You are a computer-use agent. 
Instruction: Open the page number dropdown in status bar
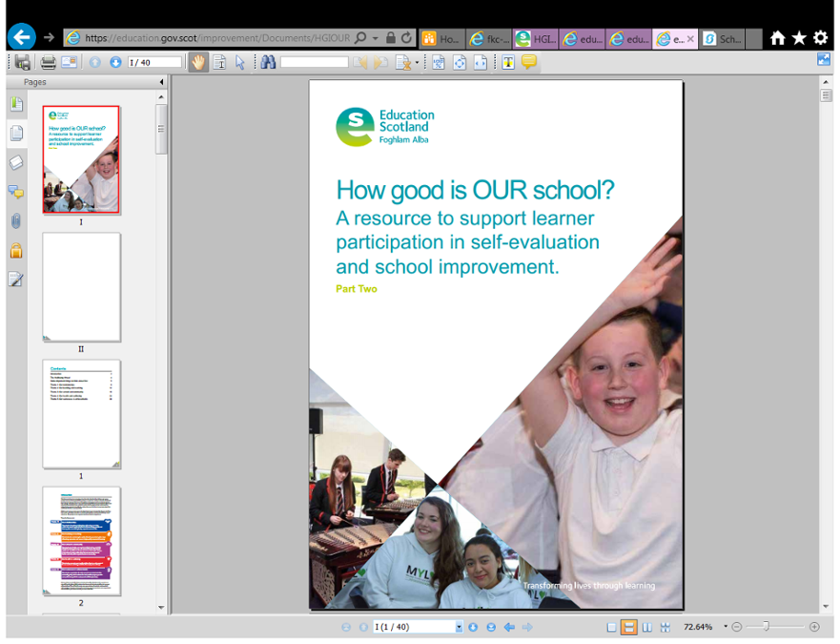point(459,627)
